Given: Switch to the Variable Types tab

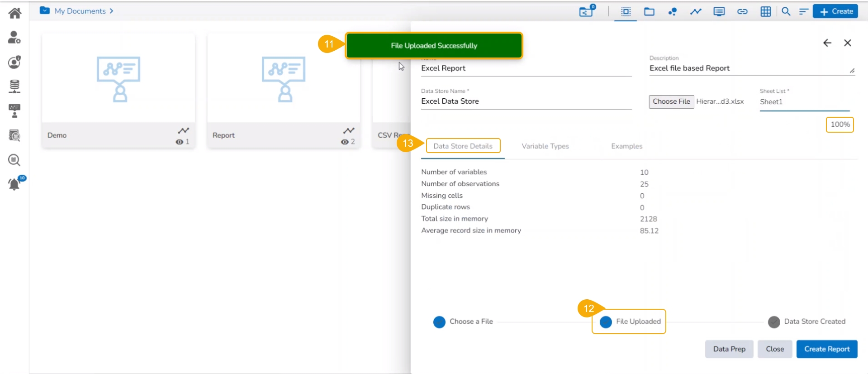Looking at the screenshot, I should (x=545, y=146).
